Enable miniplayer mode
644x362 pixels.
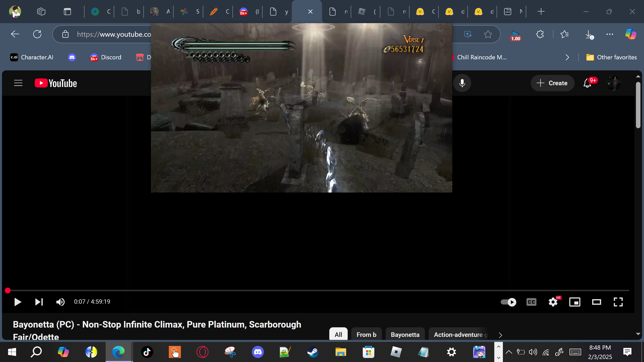coord(575,302)
